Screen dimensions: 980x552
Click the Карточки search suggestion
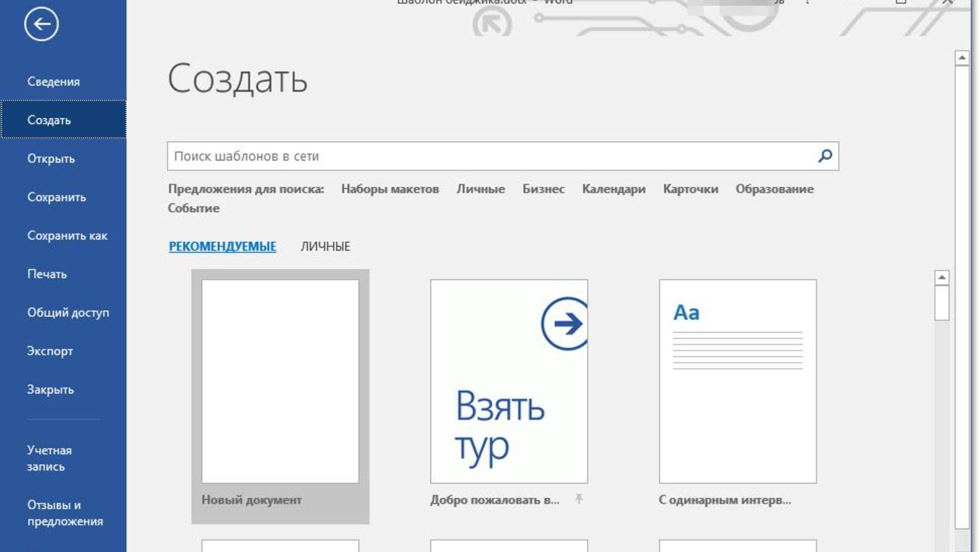[x=690, y=188]
